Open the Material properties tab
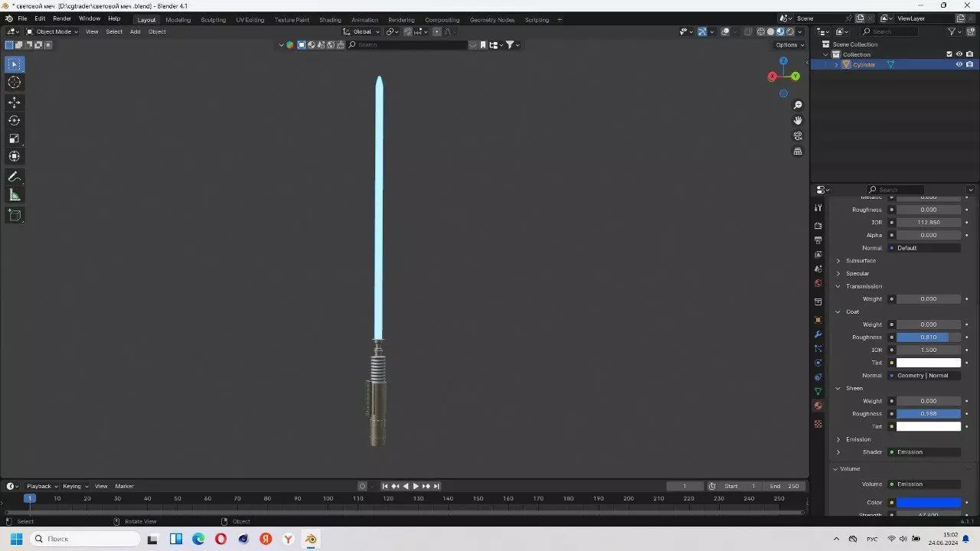This screenshot has height=551, width=980. point(818,406)
